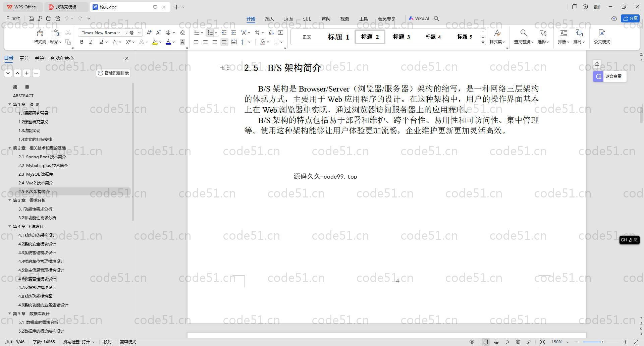This screenshot has height=346, width=644.
Task: Collapse 第4章 系统设计 in outline
Action: coord(10,226)
